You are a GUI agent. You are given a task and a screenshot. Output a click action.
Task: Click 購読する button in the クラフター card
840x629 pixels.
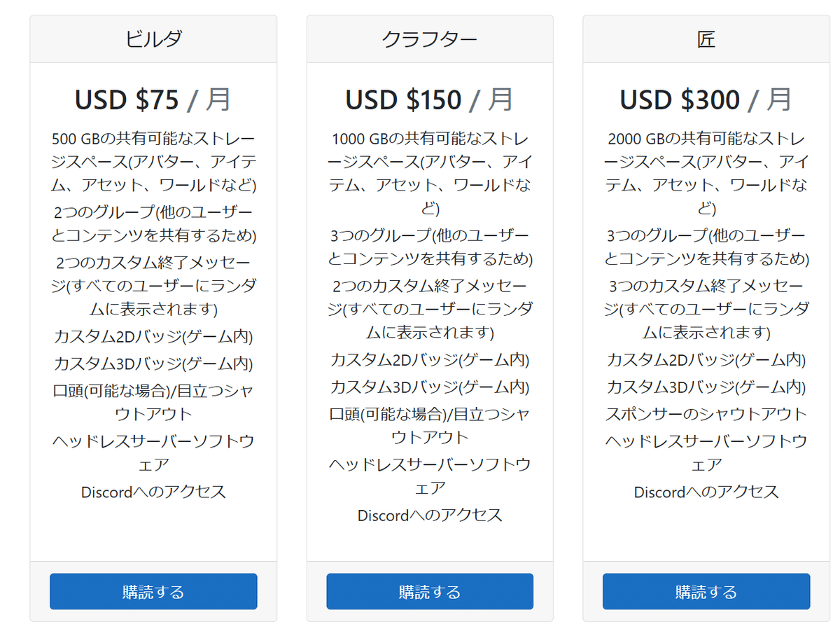tap(430, 591)
